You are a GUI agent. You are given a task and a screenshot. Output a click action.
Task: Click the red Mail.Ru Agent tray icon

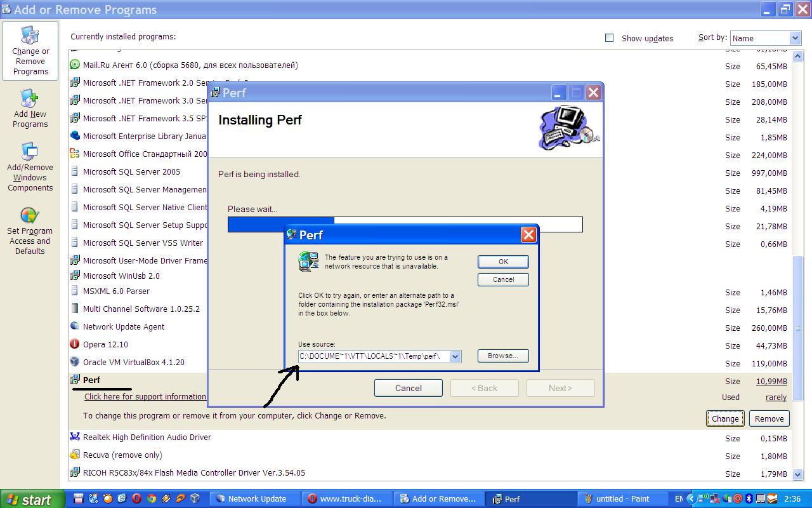738,498
